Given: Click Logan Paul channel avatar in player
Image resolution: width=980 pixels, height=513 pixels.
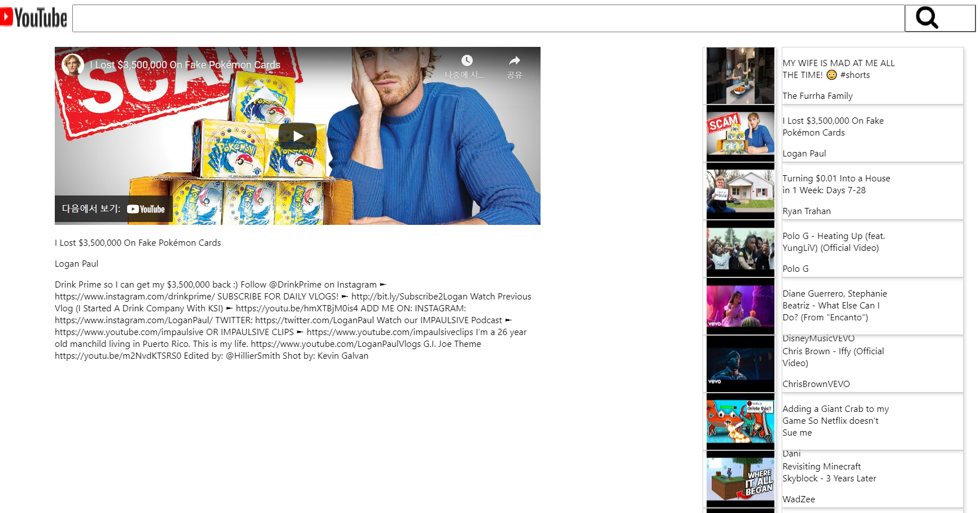Looking at the screenshot, I should 73,65.
